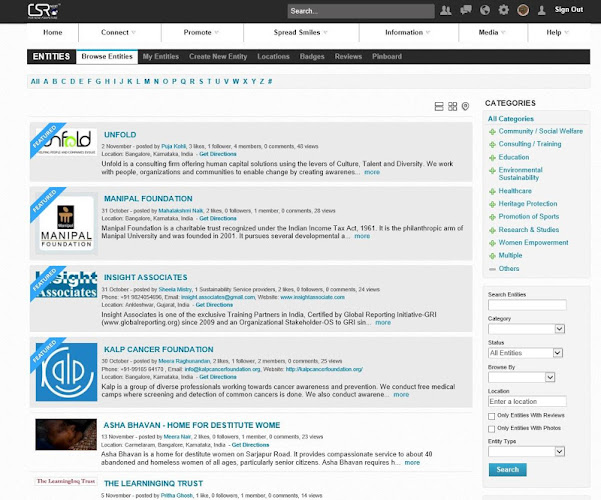Switch to My Entities tab
The image size is (601, 500).
[161, 57]
